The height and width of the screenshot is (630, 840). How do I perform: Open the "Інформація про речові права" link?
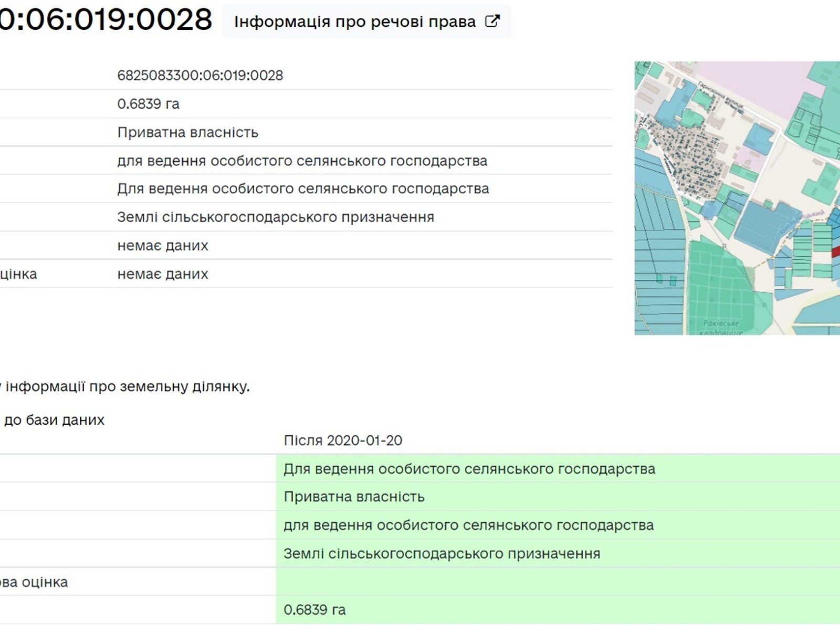tap(366, 22)
